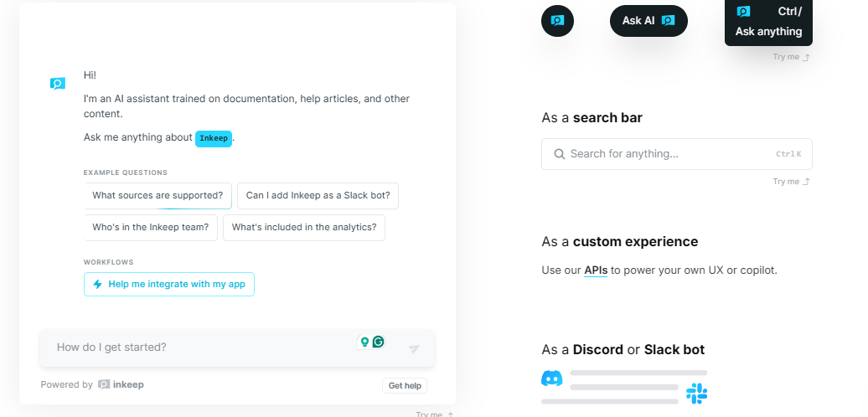Click the Ctrl/ Ask anything widget
Viewport: 868px width, 417px height.
768,22
